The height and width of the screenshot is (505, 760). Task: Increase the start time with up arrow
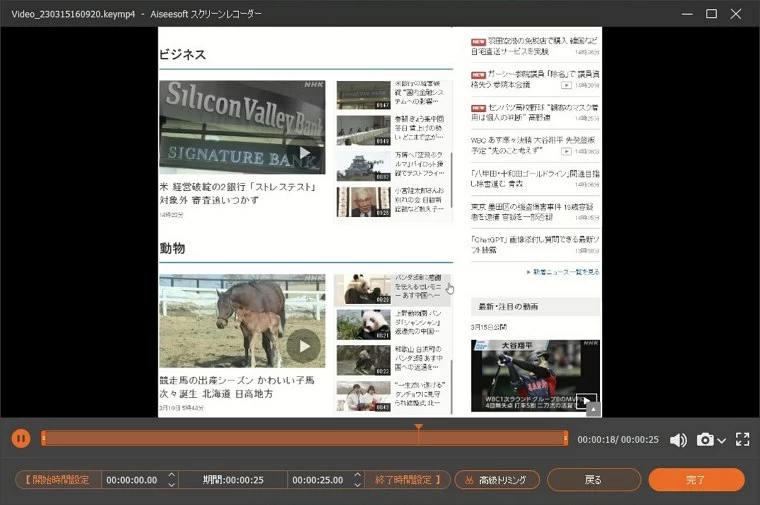coord(172,475)
